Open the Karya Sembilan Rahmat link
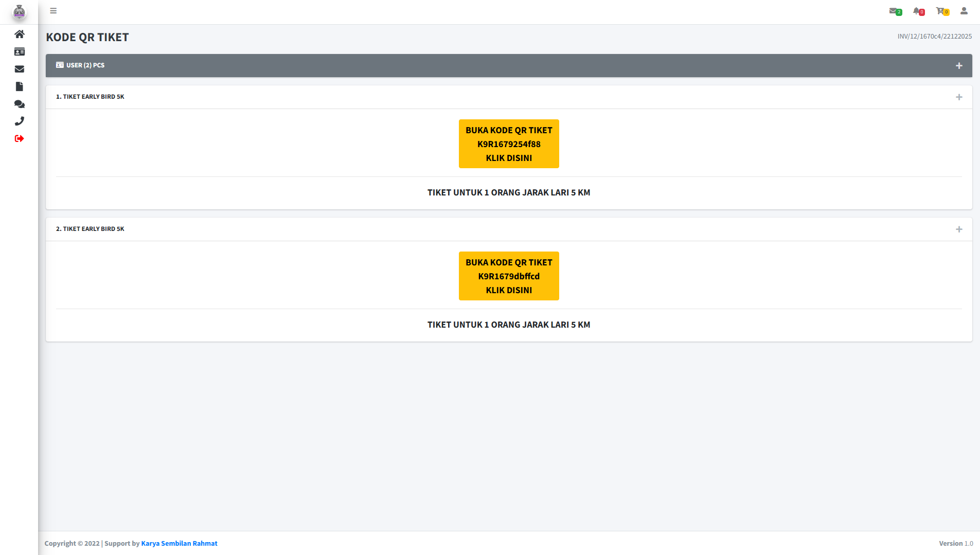The image size is (980, 555). tap(179, 543)
